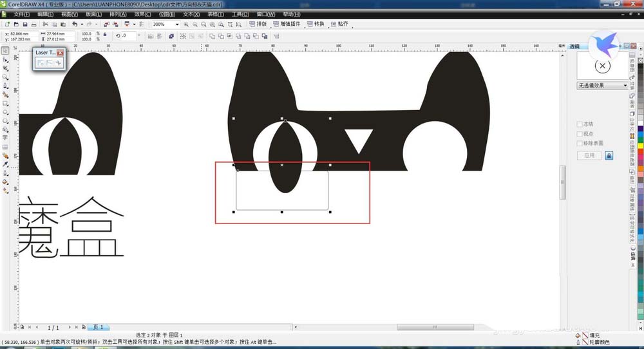Viewport: 644px width, 349px height.
Task: Click the rotation angle input field
Action: point(128,36)
